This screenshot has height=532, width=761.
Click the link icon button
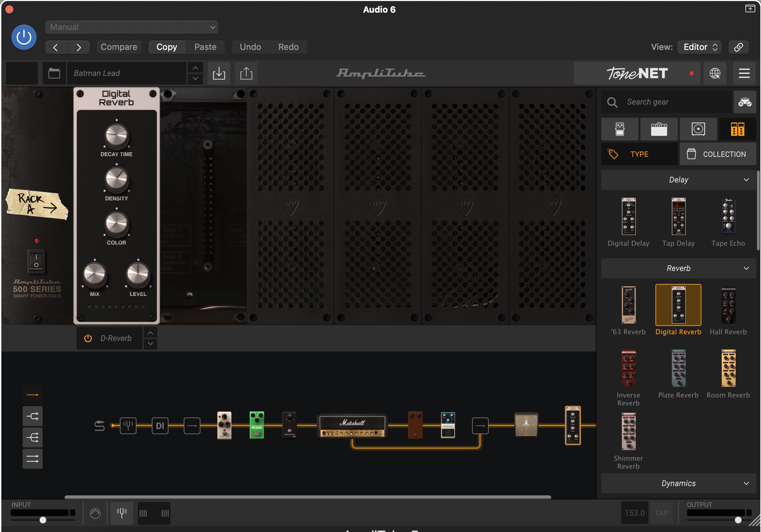click(738, 47)
